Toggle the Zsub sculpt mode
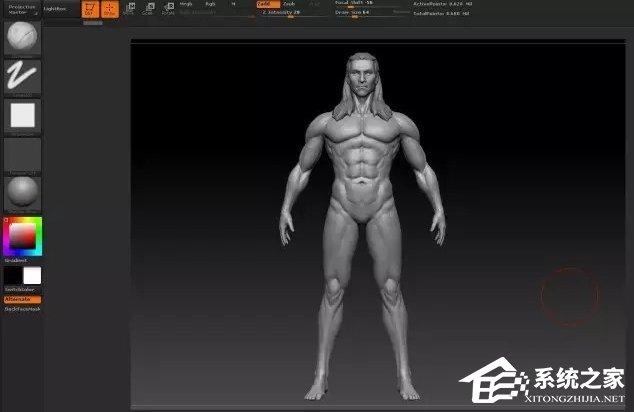634x412 pixels. (x=289, y=4)
